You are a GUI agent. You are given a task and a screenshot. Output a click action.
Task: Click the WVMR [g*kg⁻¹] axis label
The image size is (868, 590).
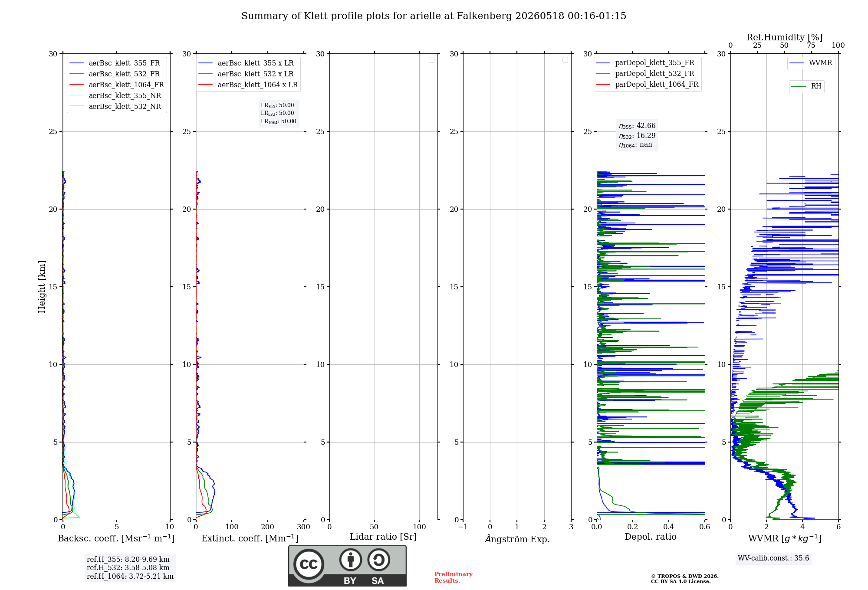click(x=785, y=538)
